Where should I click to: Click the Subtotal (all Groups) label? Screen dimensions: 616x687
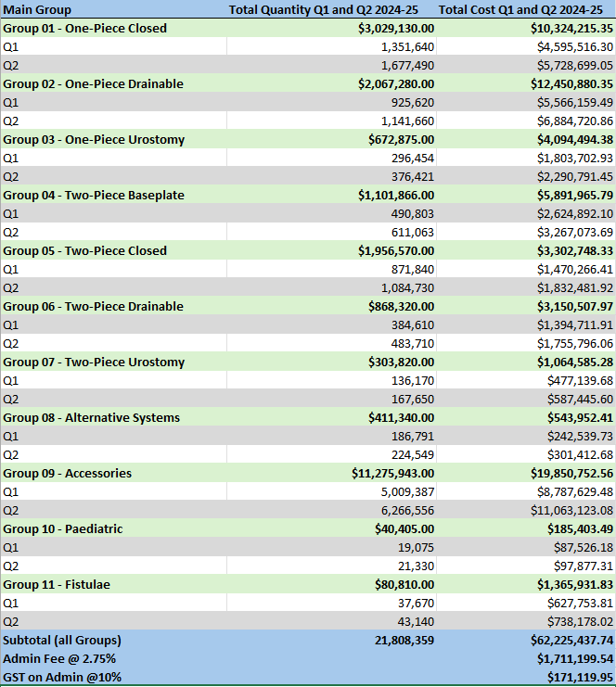tap(62, 640)
